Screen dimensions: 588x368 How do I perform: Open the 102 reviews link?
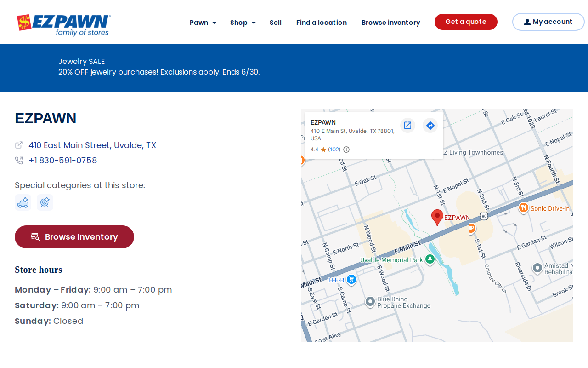coord(335,149)
